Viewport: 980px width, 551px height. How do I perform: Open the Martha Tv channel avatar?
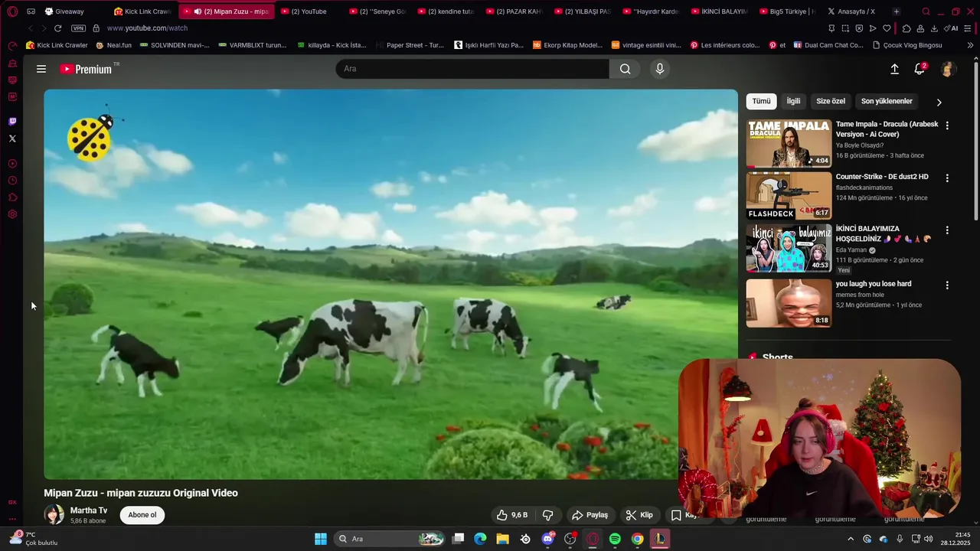54,514
